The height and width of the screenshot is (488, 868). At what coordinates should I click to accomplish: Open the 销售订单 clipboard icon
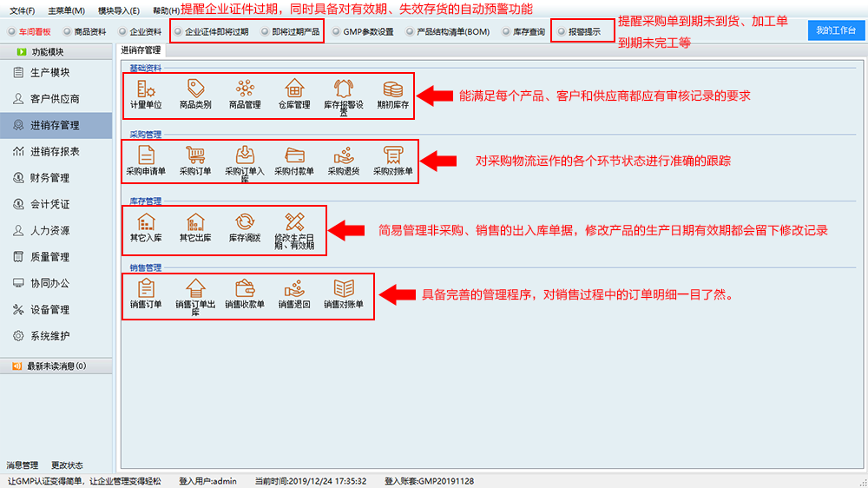click(x=146, y=288)
